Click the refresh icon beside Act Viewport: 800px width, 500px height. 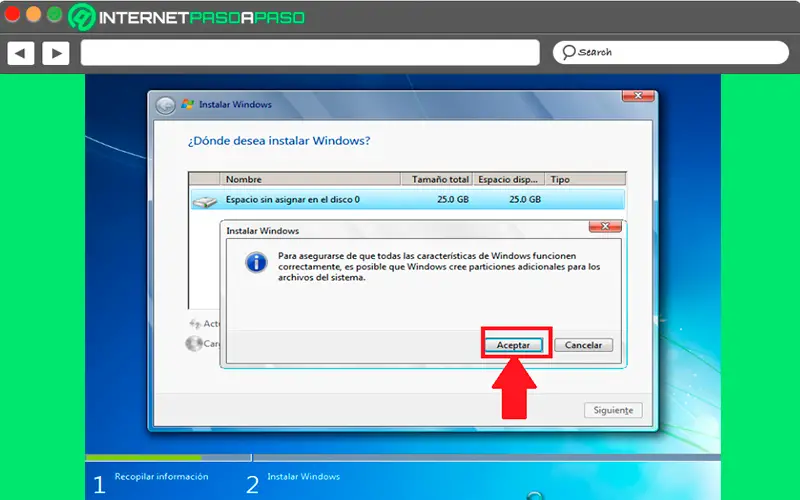pyautogui.click(x=195, y=324)
